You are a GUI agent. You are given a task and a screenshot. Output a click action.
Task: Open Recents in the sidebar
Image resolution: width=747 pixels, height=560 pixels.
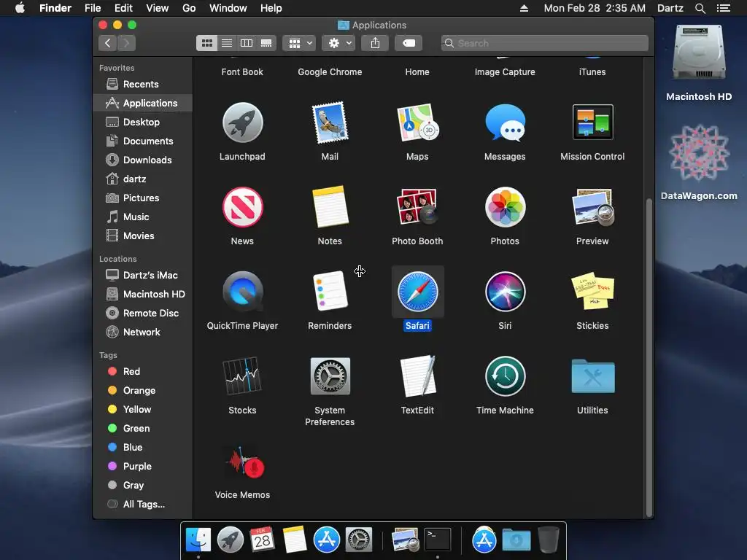pos(142,85)
